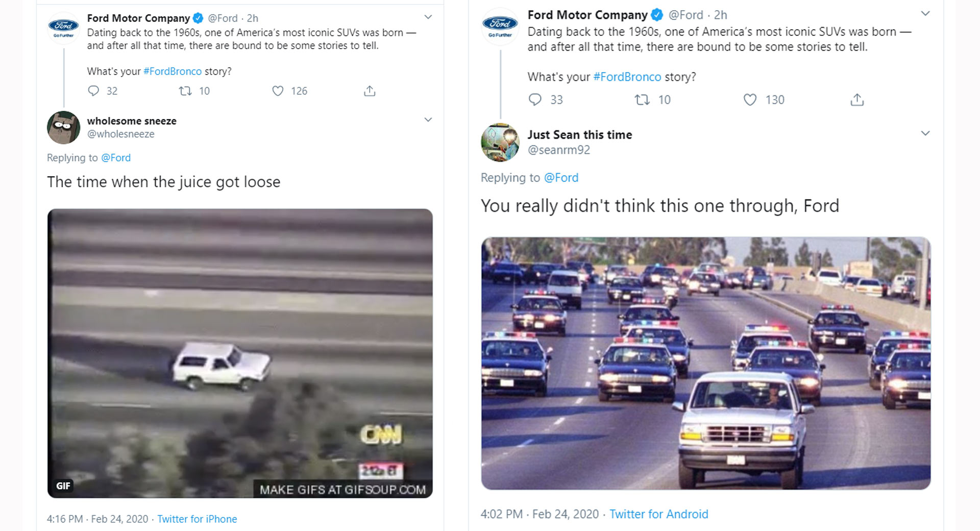Viewport: 980px width, 531px height.
Task: Like the left Ford tweet with 126 likes
Action: point(278,91)
